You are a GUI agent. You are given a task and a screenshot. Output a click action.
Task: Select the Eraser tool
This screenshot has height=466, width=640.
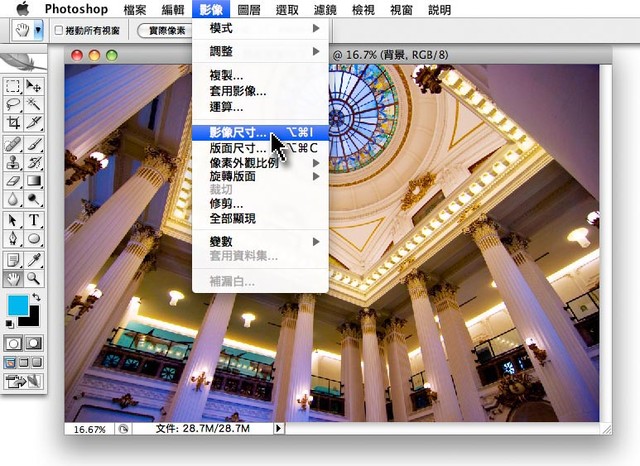pos(13,181)
